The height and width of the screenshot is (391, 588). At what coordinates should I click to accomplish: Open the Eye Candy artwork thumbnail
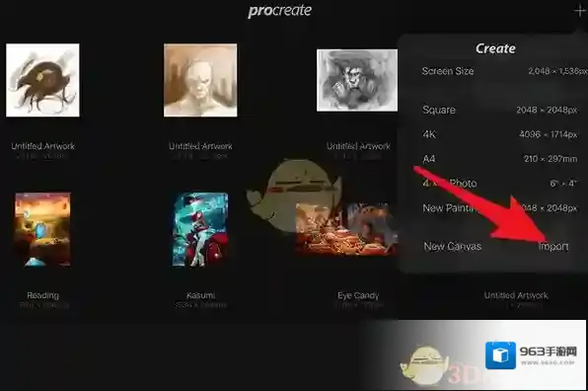(347, 229)
